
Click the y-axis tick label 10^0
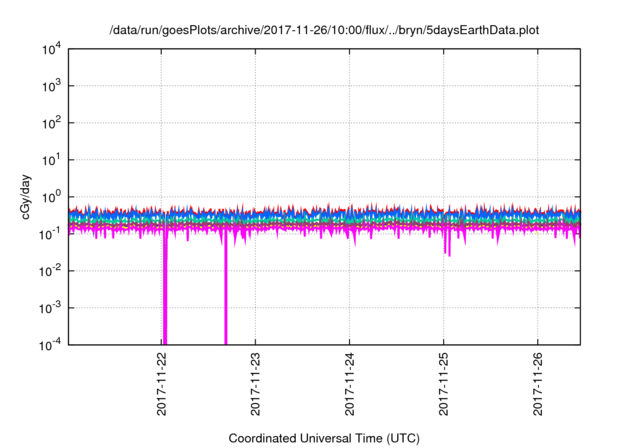[51, 197]
